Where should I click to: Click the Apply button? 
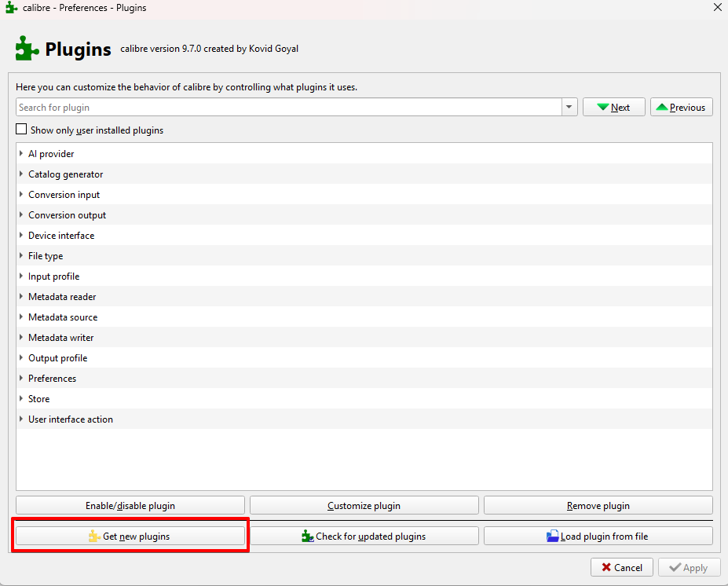[x=689, y=567]
